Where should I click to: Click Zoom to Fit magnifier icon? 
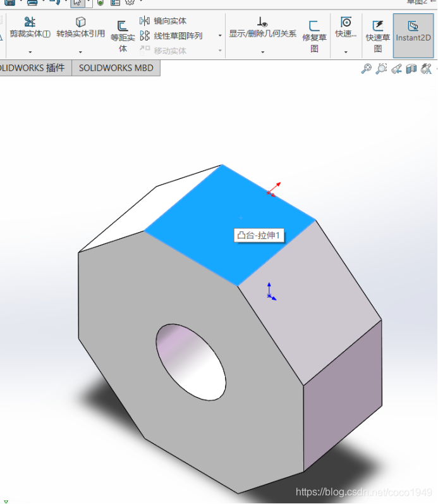366,68
